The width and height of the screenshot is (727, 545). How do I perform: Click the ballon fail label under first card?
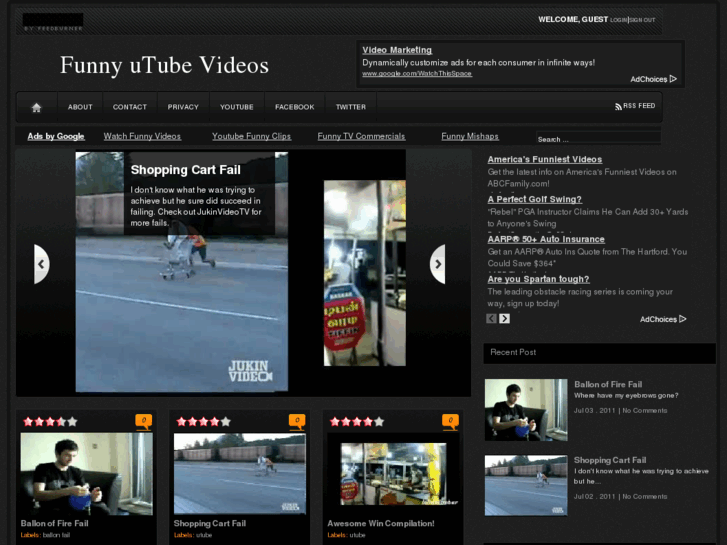[56, 535]
